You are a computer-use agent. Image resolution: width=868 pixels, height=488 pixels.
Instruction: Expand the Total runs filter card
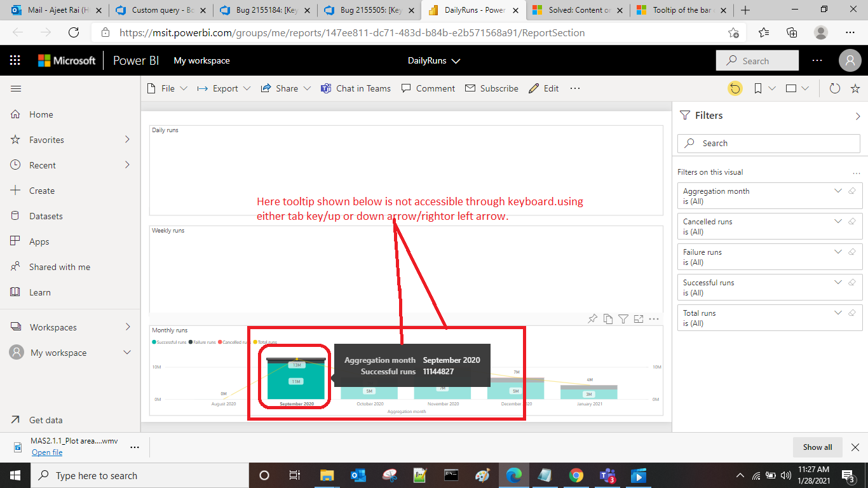click(x=837, y=313)
